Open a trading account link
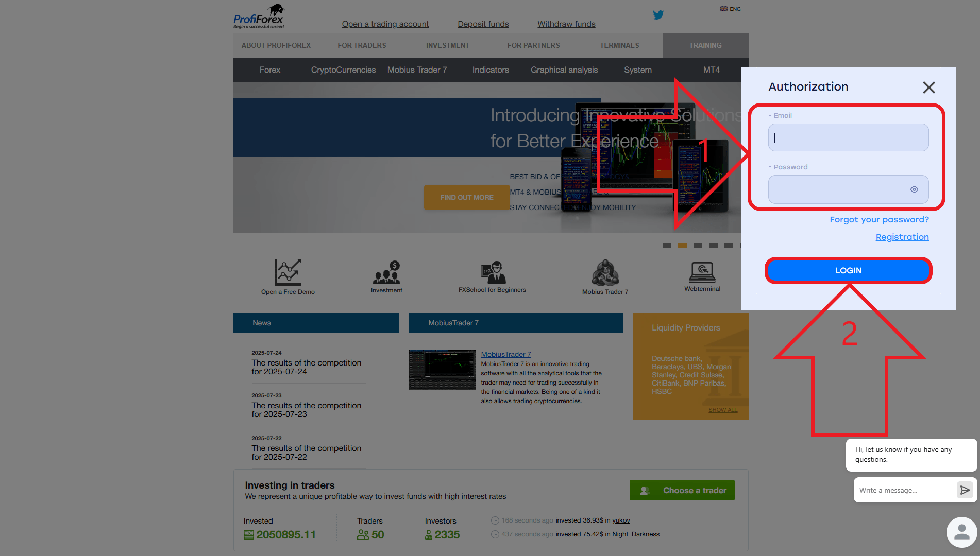 tap(385, 24)
